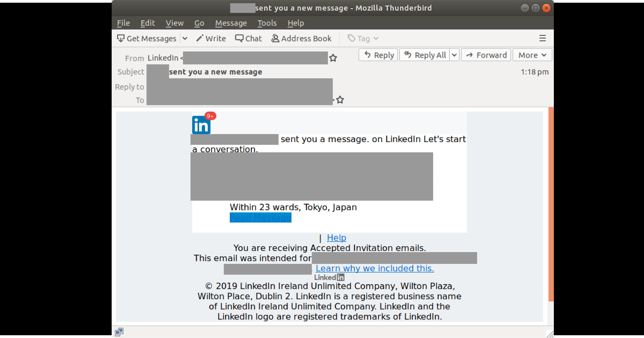Open the Edit menu

tap(147, 23)
